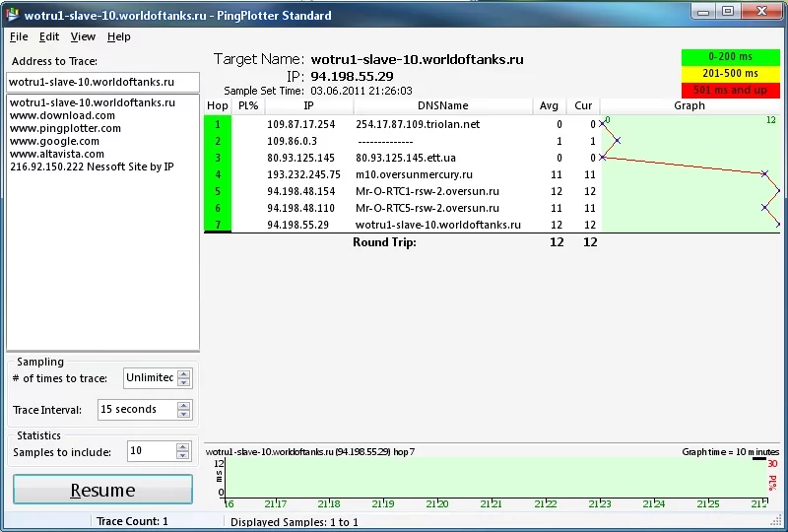Click the 21:20 mark on time axis

[x=436, y=503]
